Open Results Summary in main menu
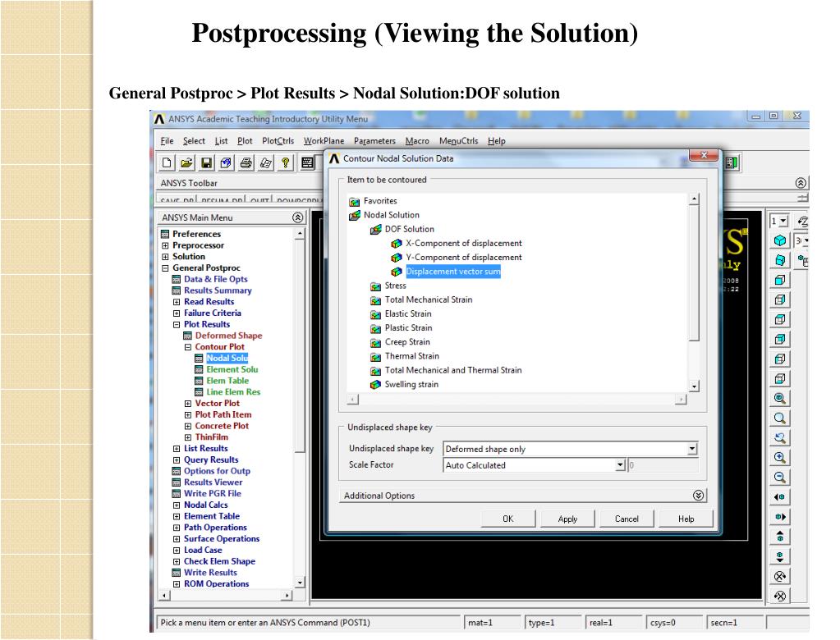This screenshot has width=840, height=640. [x=218, y=290]
